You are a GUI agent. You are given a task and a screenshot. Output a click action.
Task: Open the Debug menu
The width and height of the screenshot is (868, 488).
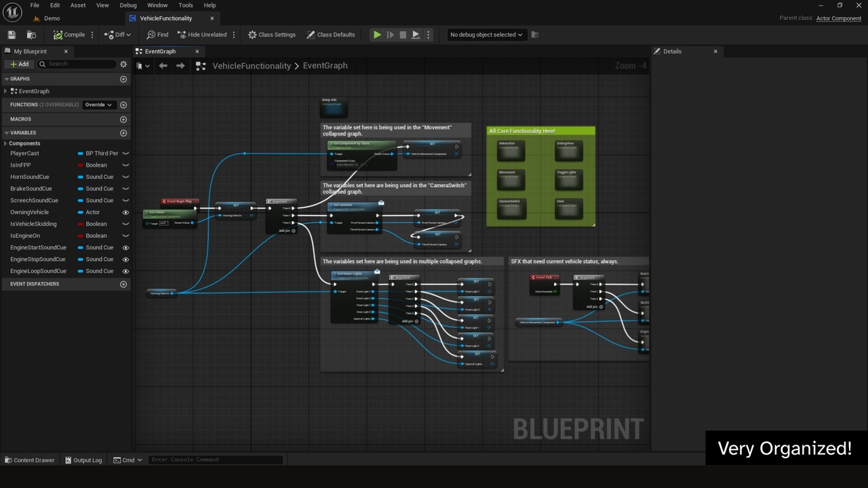coord(128,5)
